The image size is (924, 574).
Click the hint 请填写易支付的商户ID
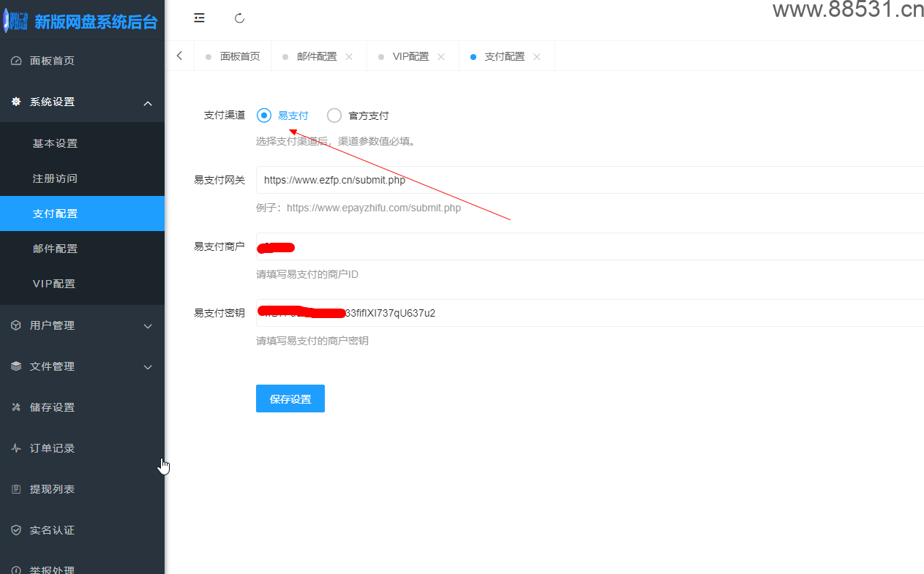[307, 274]
